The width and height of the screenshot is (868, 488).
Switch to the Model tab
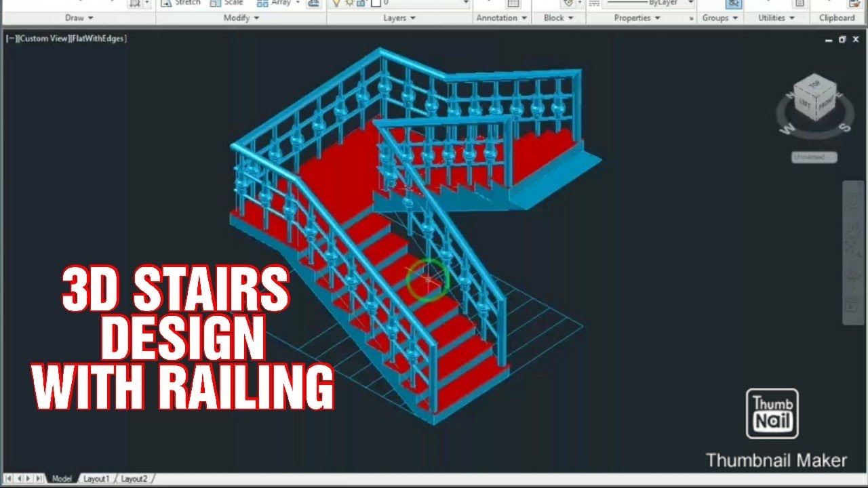(x=61, y=479)
